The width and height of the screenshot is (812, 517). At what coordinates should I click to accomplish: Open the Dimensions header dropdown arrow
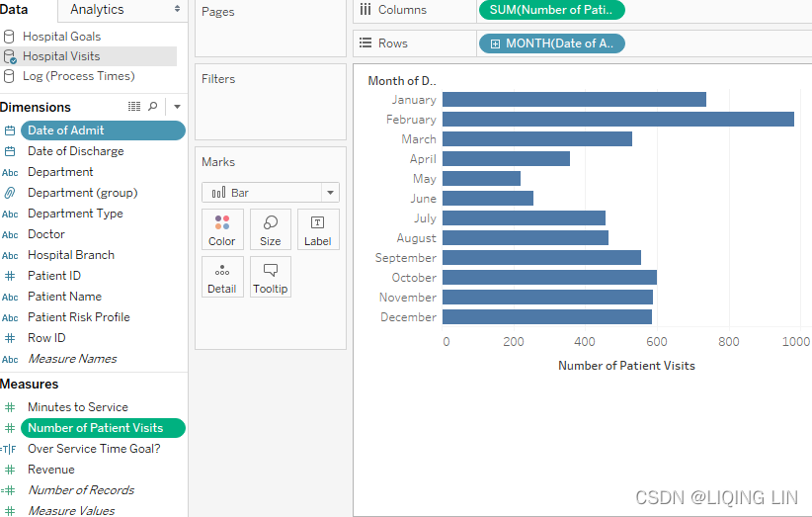177,107
